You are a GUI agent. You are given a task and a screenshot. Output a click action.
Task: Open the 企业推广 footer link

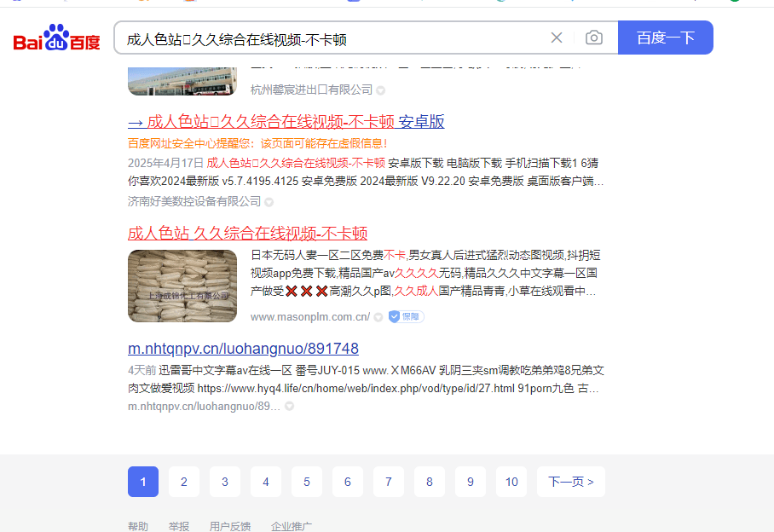click(x=292, y=526)
